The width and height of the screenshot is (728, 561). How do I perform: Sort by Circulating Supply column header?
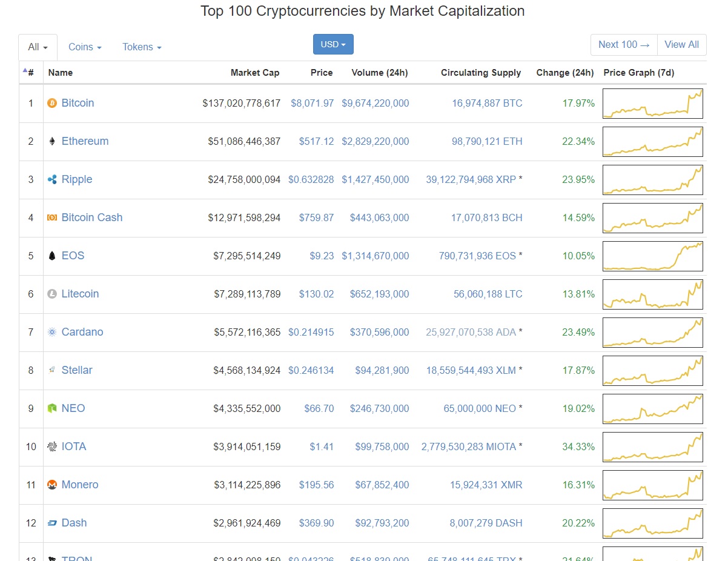(481, 73)
